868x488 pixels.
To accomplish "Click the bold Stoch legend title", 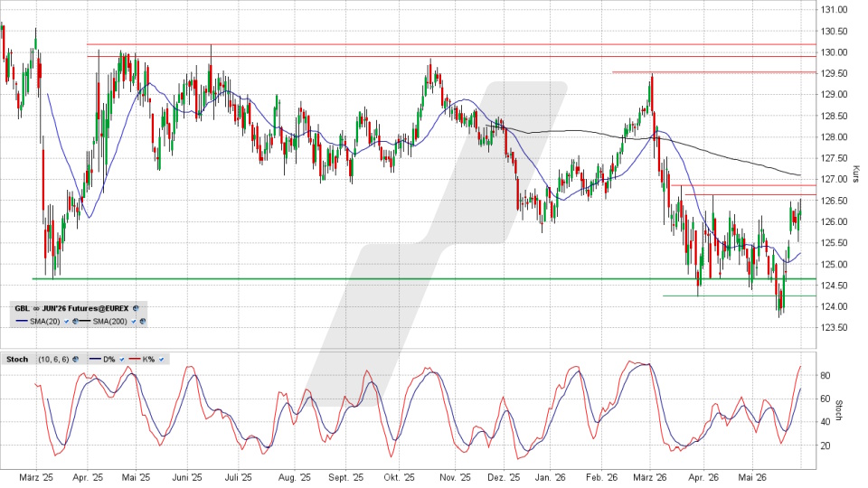I will coord(17,359).
